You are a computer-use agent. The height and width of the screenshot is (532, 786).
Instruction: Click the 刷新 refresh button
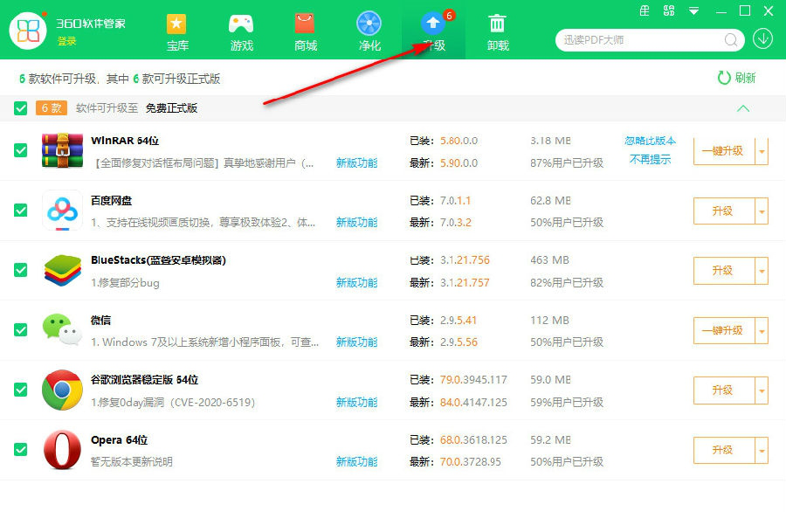[x=736, y=78]
